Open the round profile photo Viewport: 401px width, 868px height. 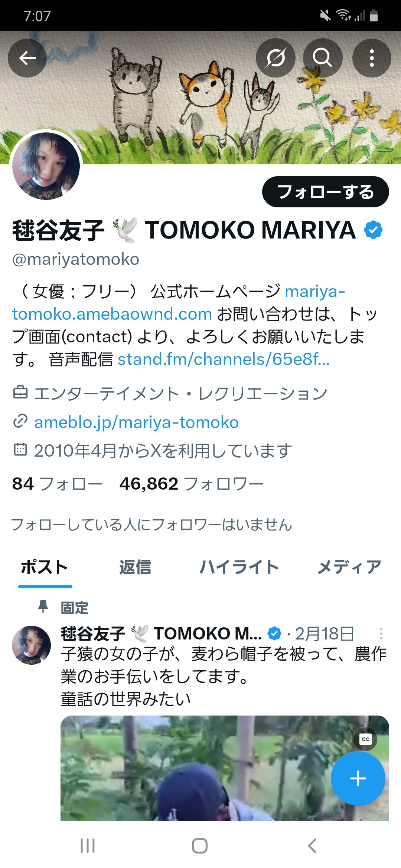click(46, 166)
